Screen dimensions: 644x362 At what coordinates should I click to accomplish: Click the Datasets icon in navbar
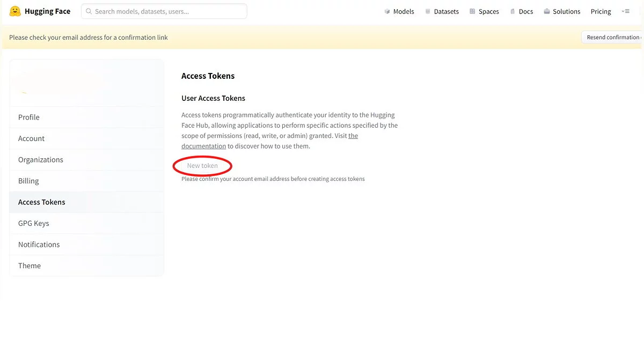click(428, 11)
